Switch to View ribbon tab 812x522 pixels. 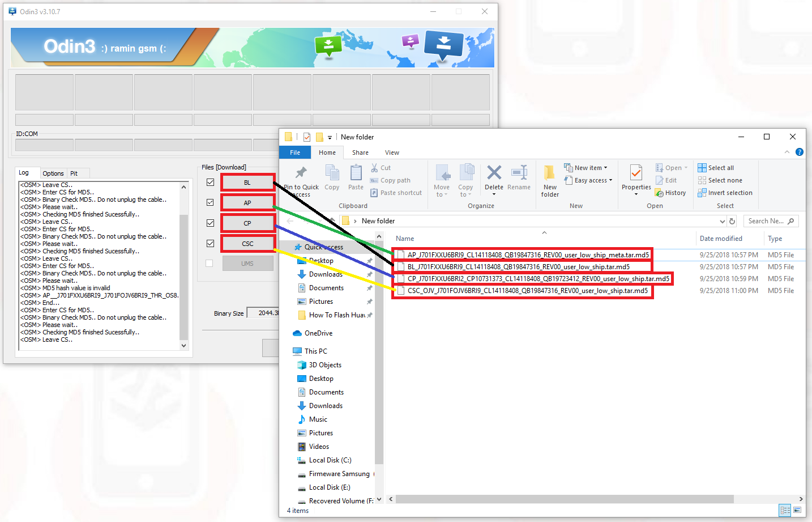[x=392, y=152]
